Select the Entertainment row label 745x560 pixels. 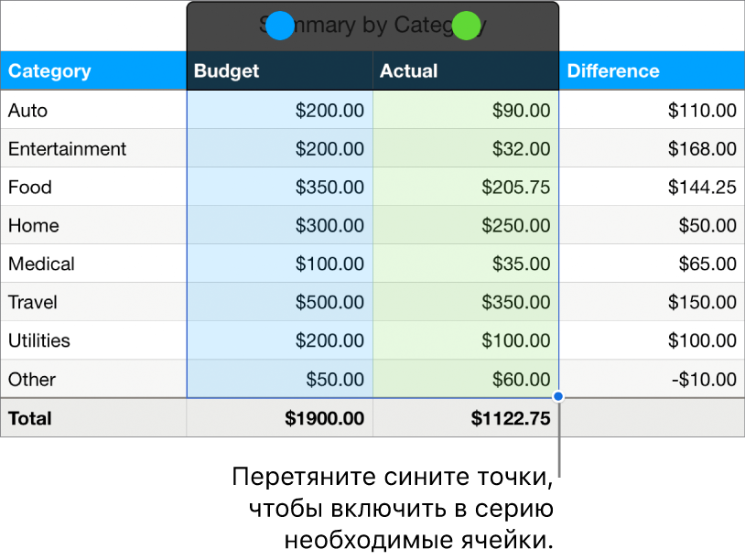pyautogui.click(x=67, y=148)
